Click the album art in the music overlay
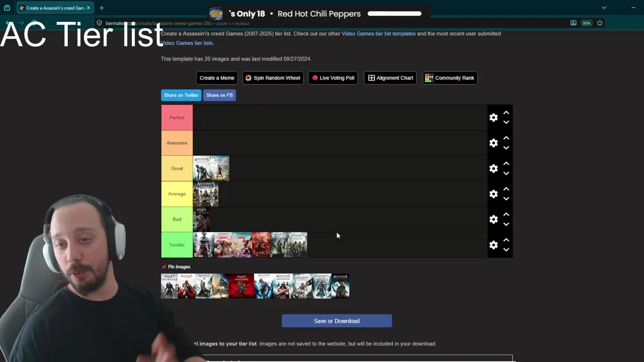This screenshot has height=362, width=644. click(216, 14)
